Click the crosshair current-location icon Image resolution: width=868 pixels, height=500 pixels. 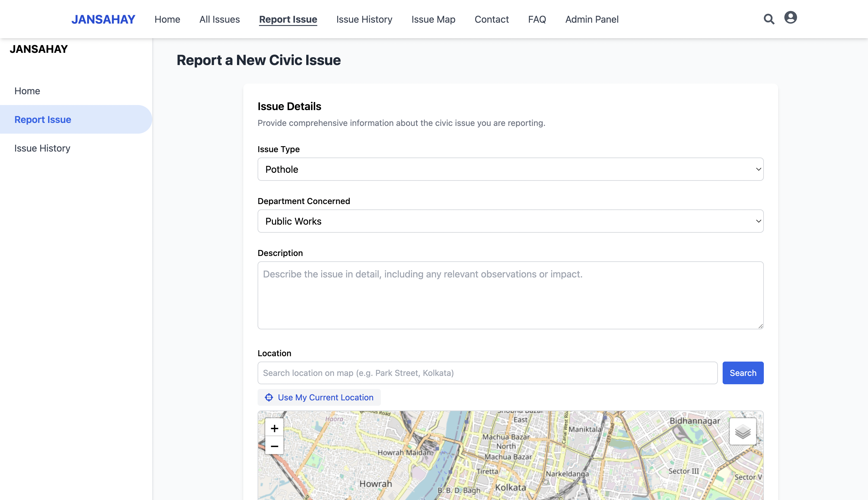(x=269, y=397)
